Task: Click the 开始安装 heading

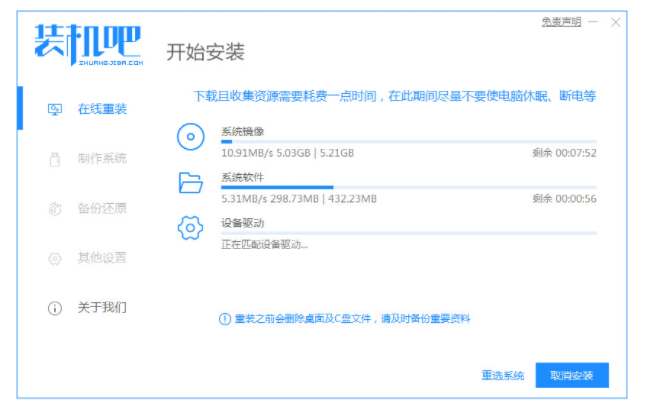Action: (x=206, y=52)
